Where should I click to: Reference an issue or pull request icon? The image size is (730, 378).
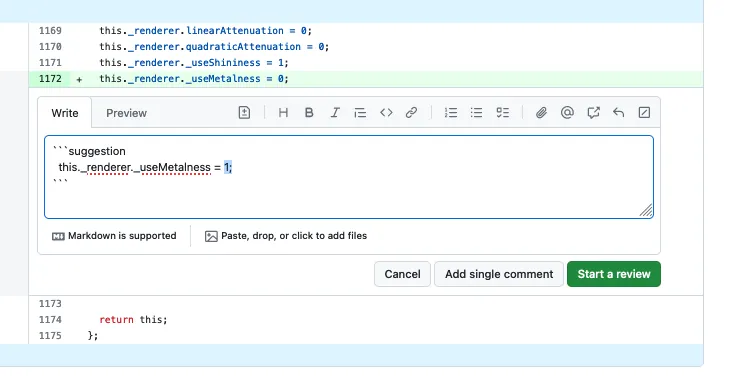click(x=593, y=113)
